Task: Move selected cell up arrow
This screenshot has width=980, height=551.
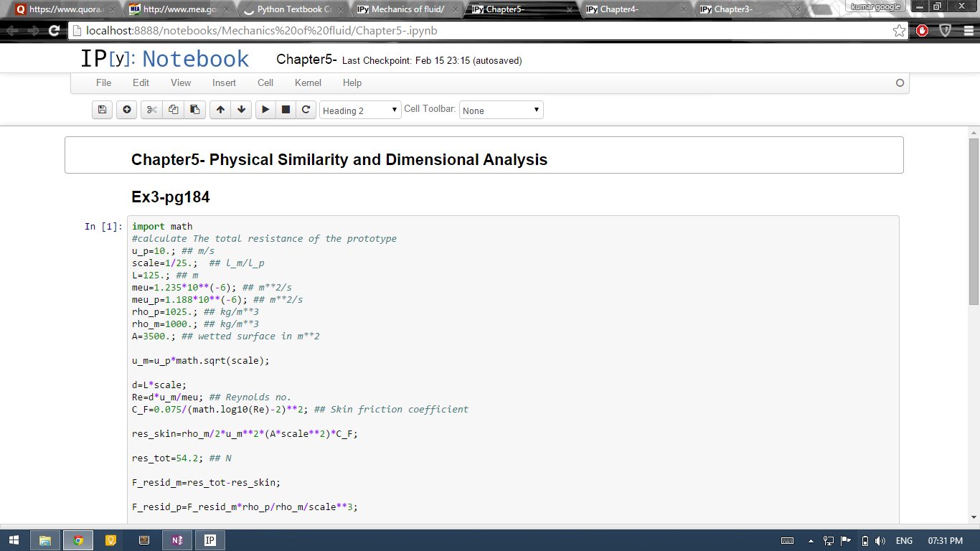Action: coord(220,110)
